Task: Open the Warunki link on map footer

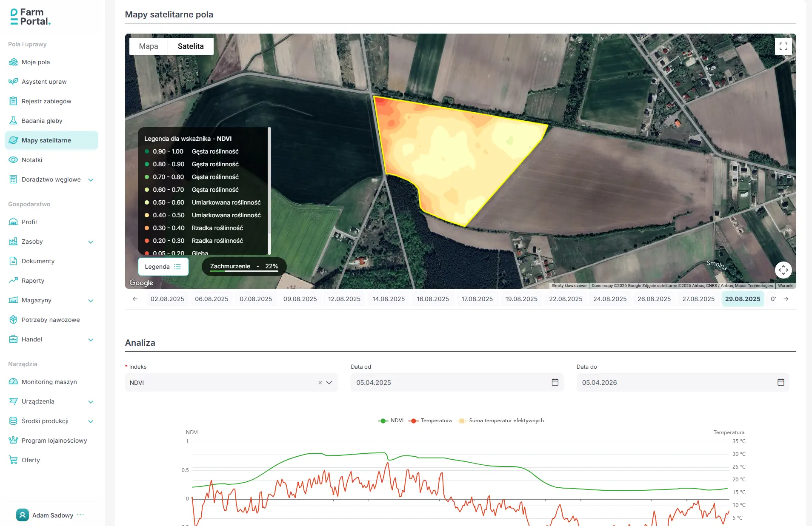Action: (785, 286)
